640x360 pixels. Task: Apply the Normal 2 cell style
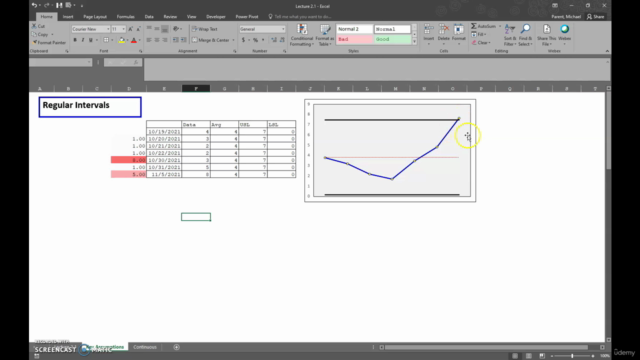pos(354,29)
